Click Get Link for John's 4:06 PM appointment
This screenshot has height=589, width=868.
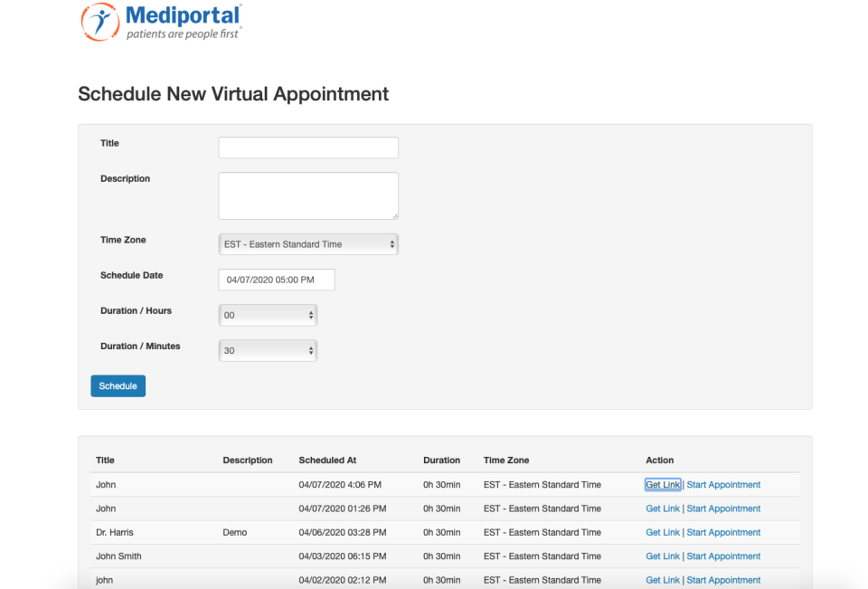coord(662,484)
